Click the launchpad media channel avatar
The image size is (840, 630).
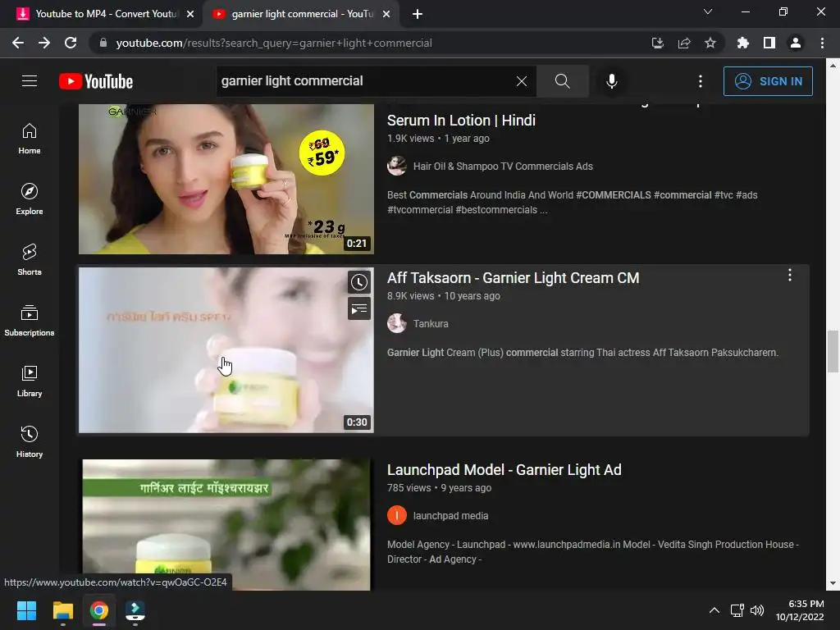[x=397, y=515]
